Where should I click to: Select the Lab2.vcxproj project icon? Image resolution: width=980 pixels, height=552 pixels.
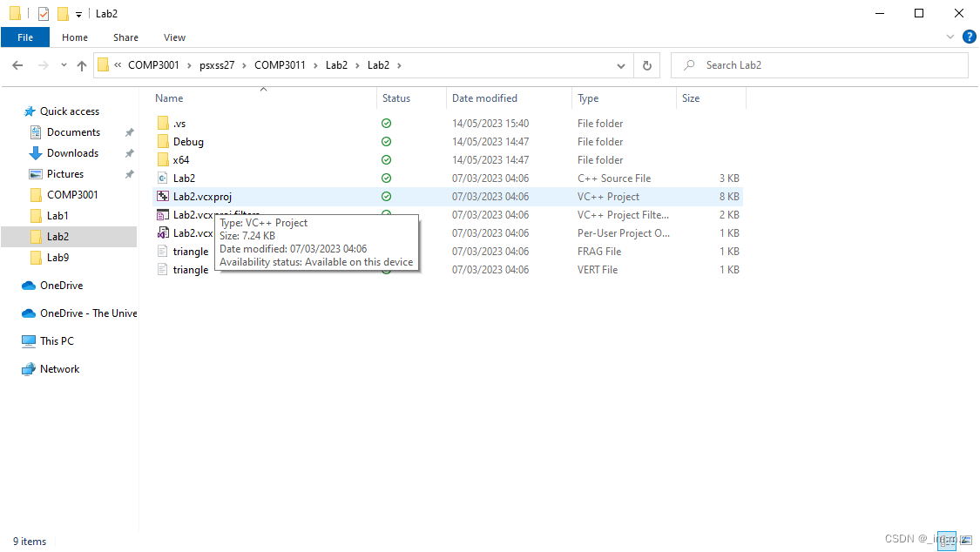(x=163, y=196)
